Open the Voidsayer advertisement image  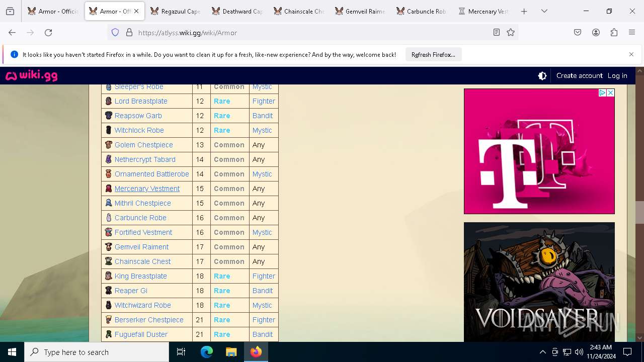pos(539,282)
